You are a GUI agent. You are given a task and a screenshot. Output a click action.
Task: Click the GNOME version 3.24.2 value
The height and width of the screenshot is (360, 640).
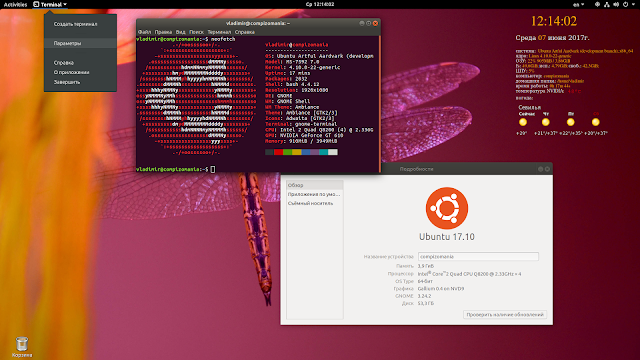(x=424, y=296)
